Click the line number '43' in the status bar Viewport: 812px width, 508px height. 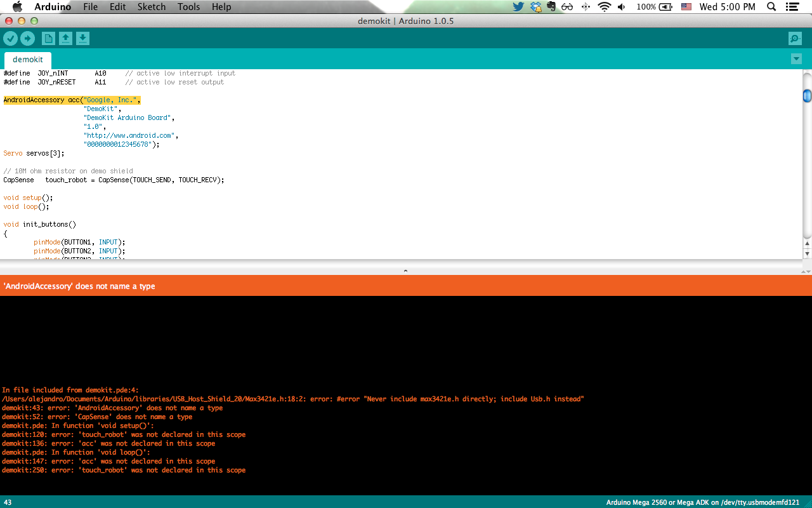[8, 502]
